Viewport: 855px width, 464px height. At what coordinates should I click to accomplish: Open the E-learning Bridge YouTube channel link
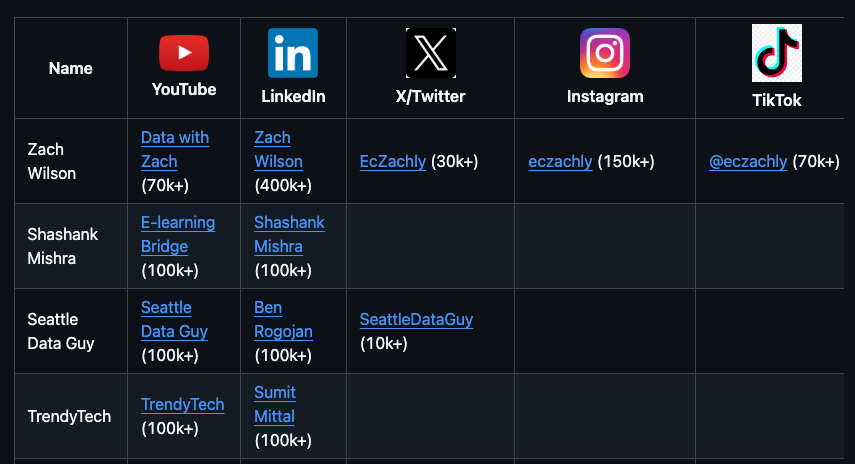[177, 234]
